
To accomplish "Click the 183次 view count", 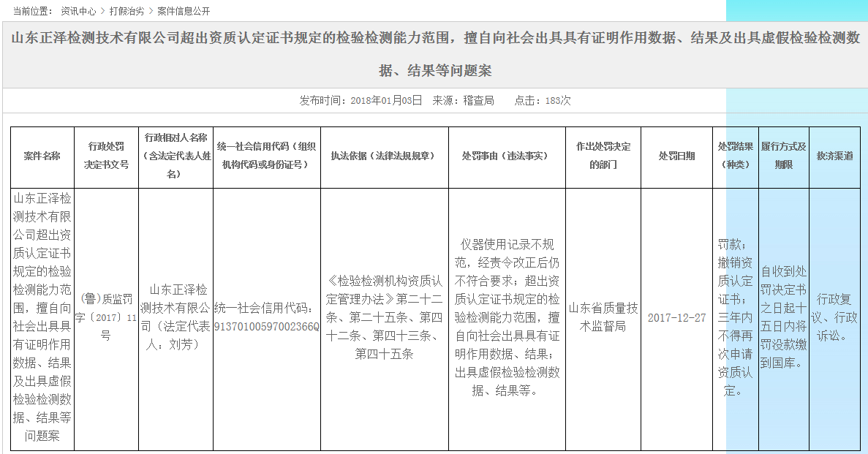I will (557, 100).
